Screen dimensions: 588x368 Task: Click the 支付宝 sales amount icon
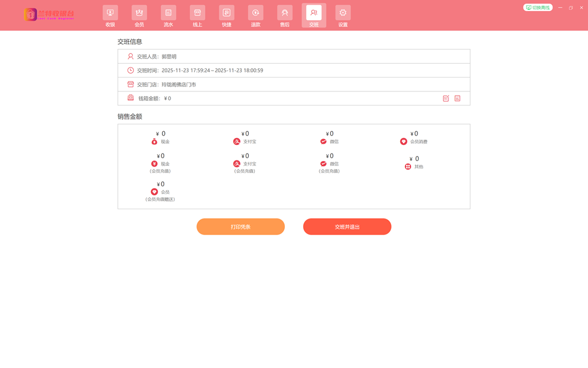pyautogui.click(x=237, y=141)
